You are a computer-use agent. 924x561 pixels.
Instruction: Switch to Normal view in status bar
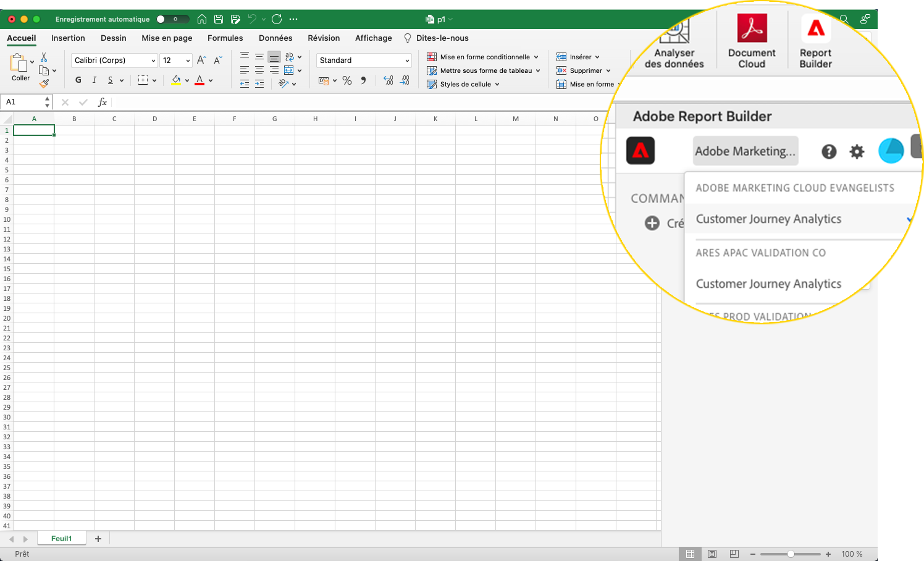[691, 554]
